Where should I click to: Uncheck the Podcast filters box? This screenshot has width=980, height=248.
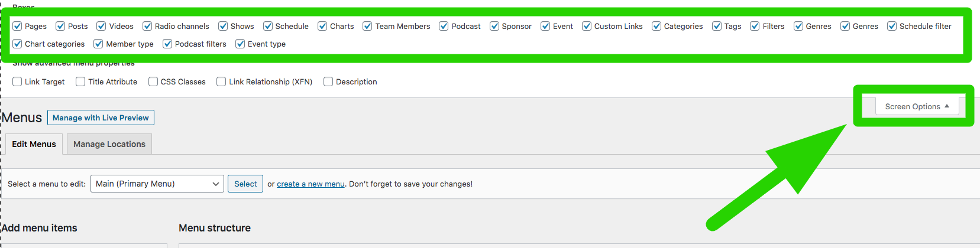[x=167, y=44]
